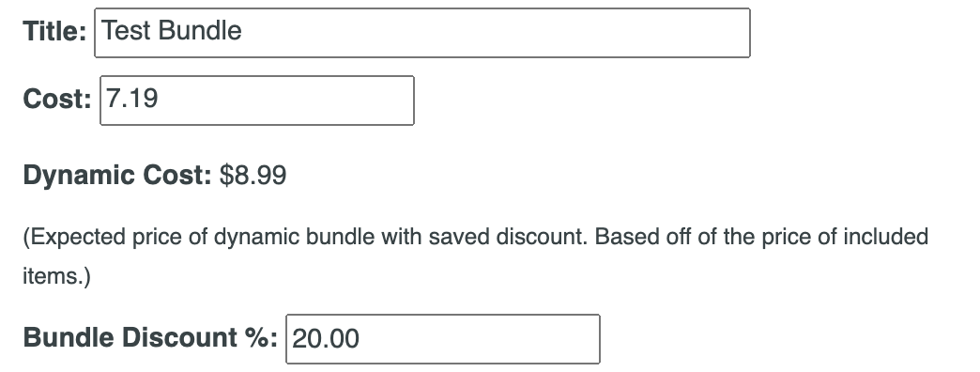Select the Bundle Discount % input field

pos(442,339)
